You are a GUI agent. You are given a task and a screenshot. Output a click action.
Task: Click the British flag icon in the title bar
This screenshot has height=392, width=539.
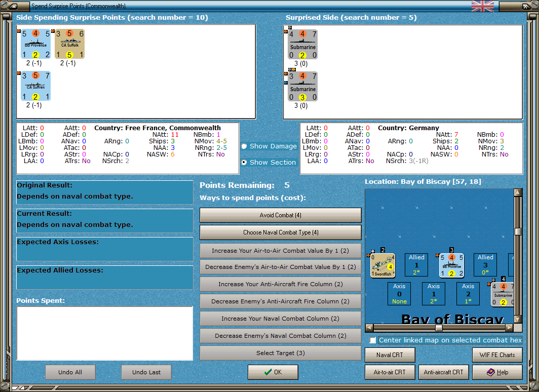click(x=483, y=6)
